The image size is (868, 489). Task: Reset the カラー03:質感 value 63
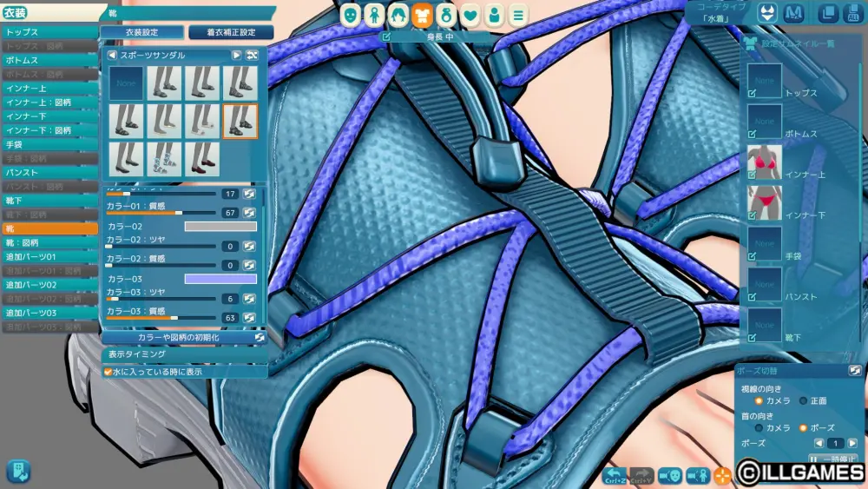point(249,318)
